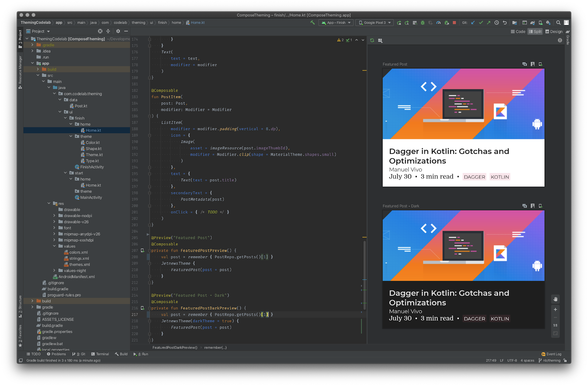Expand the values-night folder in tree
588x386 pixels.
pyautogui.click(x=54, y=271)
